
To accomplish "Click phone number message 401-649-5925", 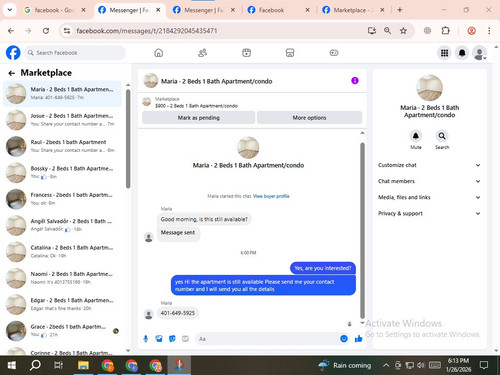I will tap(178, 313).
